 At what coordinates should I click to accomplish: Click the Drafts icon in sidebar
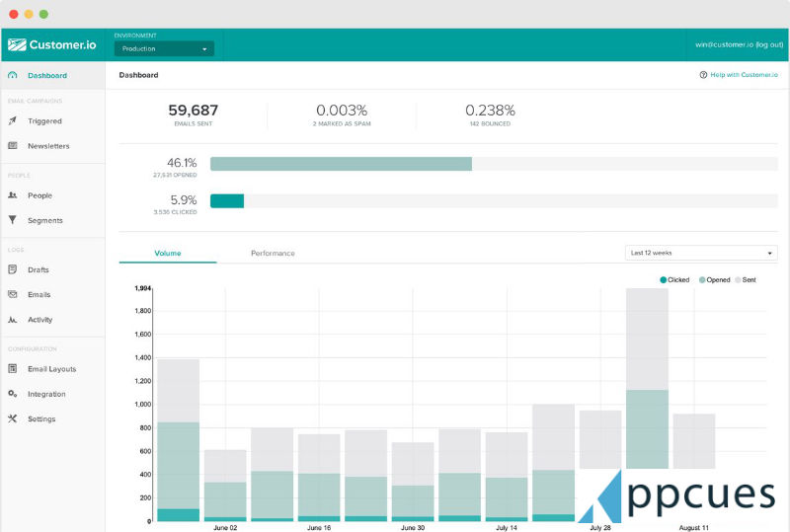(13, 269)
